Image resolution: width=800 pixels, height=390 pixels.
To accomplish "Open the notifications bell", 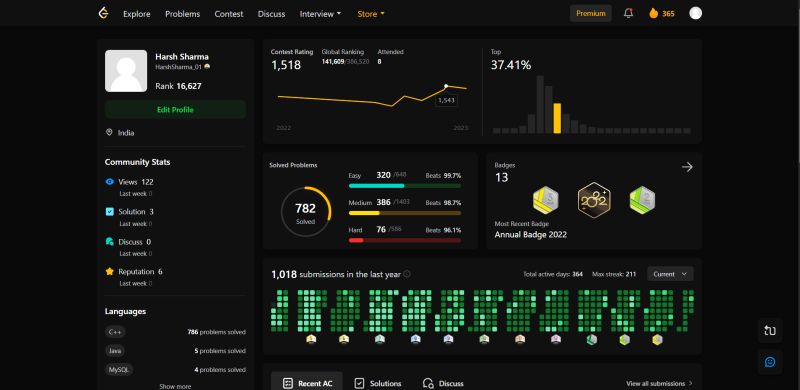I will pyautogui.click(x=629, y=13).
